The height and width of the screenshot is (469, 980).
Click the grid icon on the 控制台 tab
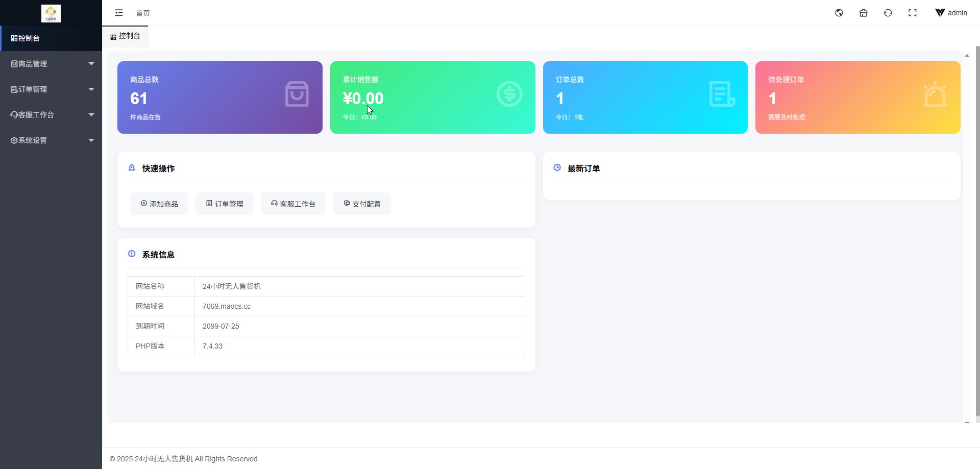tap(113, 37)
